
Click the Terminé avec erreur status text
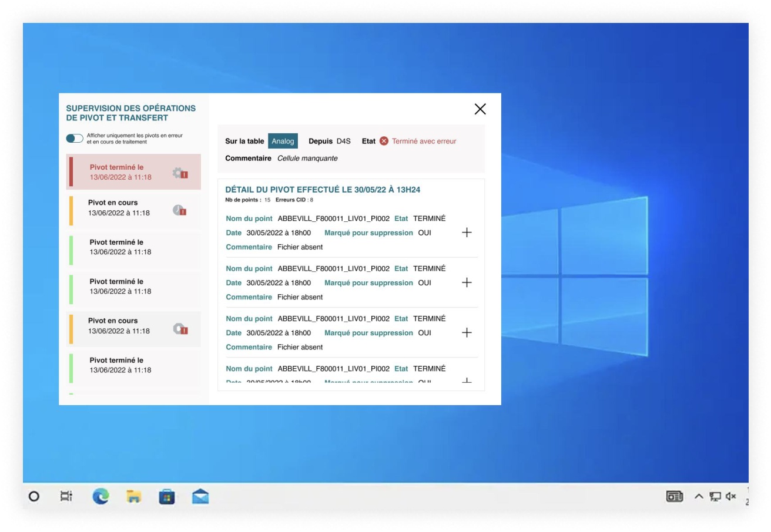424,141
